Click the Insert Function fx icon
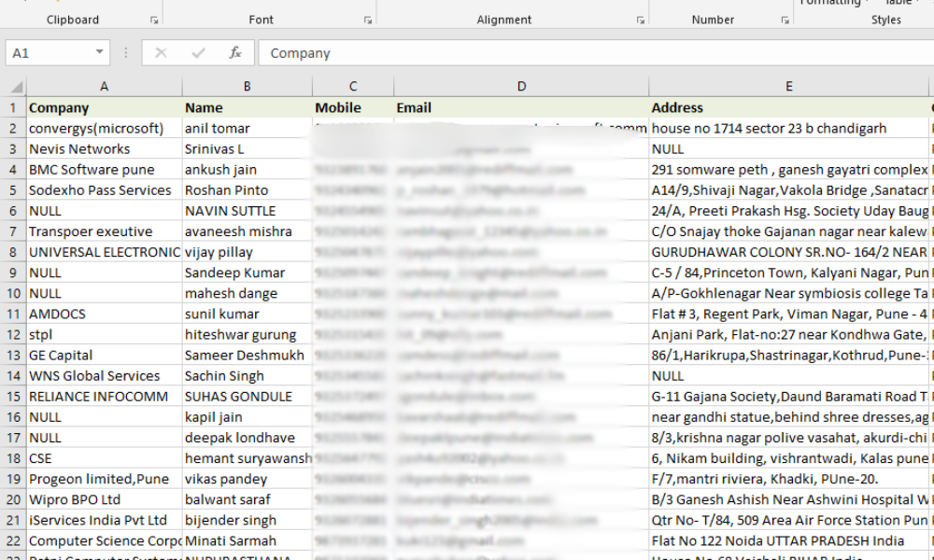The width and height of the screenshot is (934, 560). pyautogui.click(x=235, y=53)
